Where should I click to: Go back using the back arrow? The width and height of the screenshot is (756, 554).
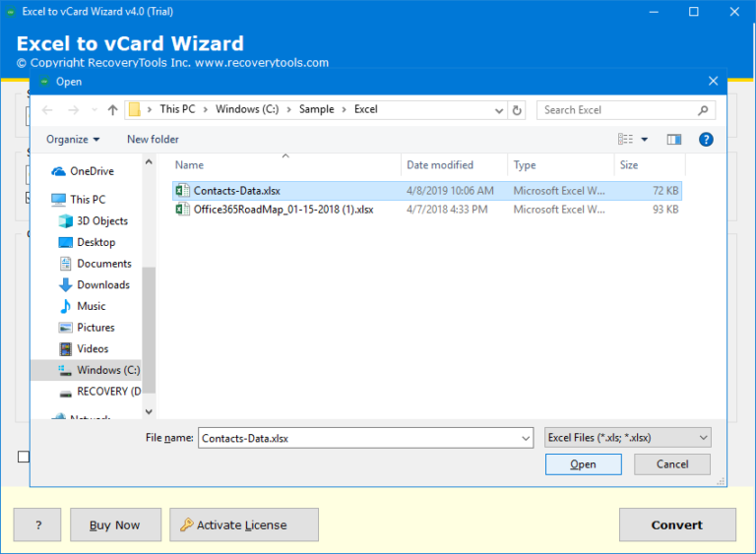pos(47,110)
